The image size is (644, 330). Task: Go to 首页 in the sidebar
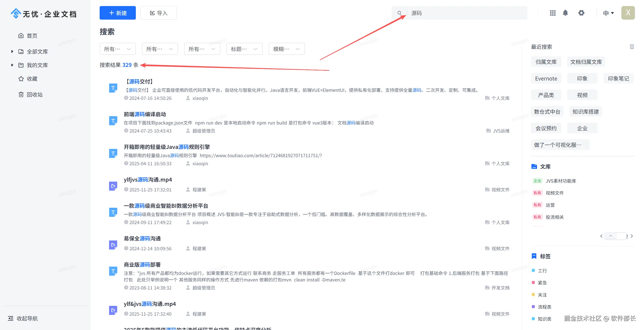32,36
